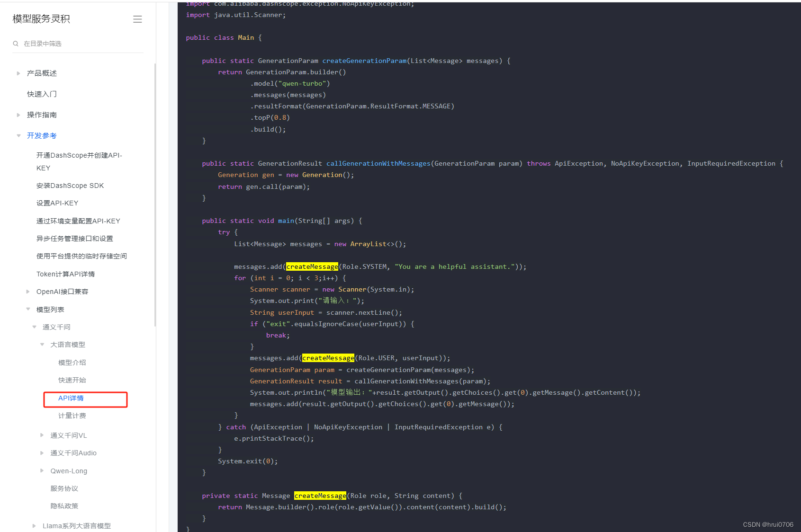This screenshot has width=801, height=532.
Task: Open the Token计算API详情 page
Action: point(65,274)
